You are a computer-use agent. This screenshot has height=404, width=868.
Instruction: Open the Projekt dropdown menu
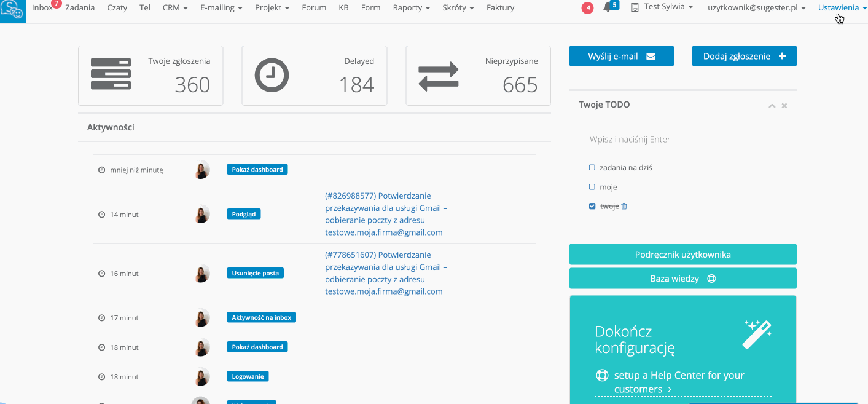click(272, 8)
